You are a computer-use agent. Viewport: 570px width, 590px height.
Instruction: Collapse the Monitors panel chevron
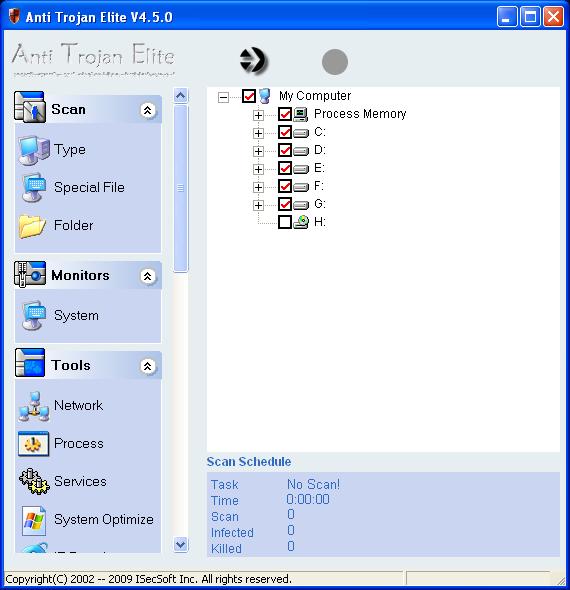click(148, 276)
